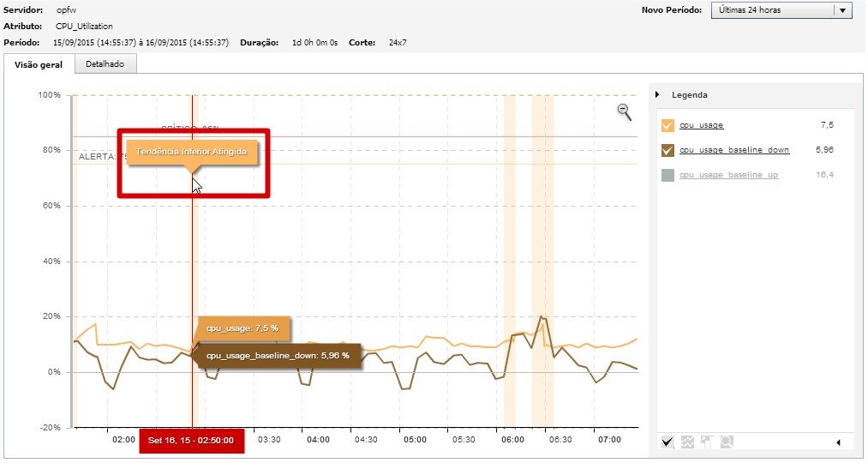
Task: Collapse the Legenda panel triangle
Action: coord(657,95)
